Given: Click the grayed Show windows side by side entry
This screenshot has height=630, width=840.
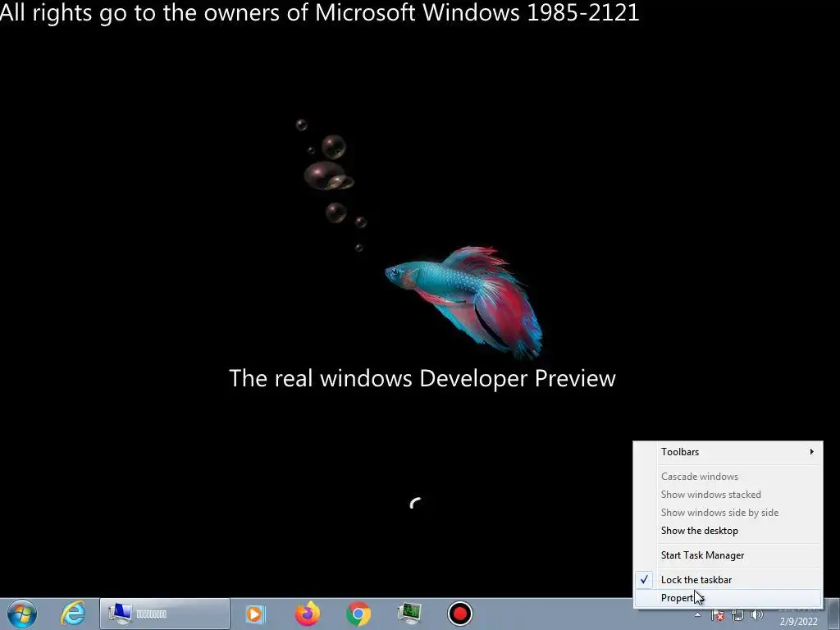Looking at the screenshot, I should 728,513.
